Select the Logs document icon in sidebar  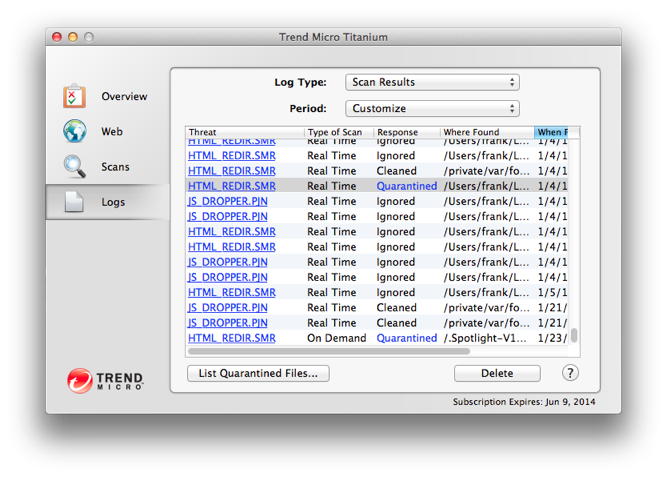[x=74, y=202]
